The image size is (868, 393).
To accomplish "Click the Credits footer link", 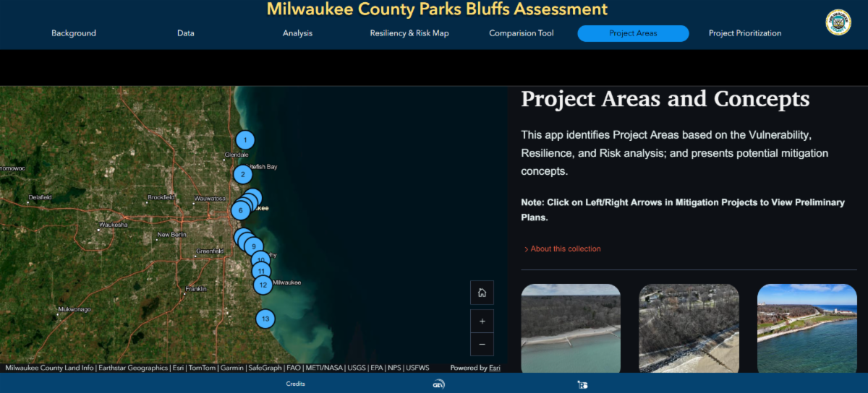I will pyautogui.click(x=295, y=384).
